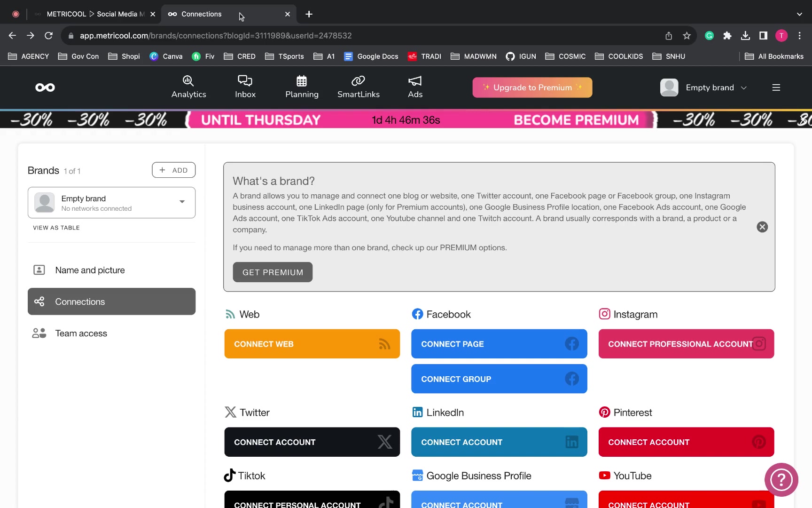The image size is (812, 508).
Task: Go back in browser history
Action: tap(12, 36)
